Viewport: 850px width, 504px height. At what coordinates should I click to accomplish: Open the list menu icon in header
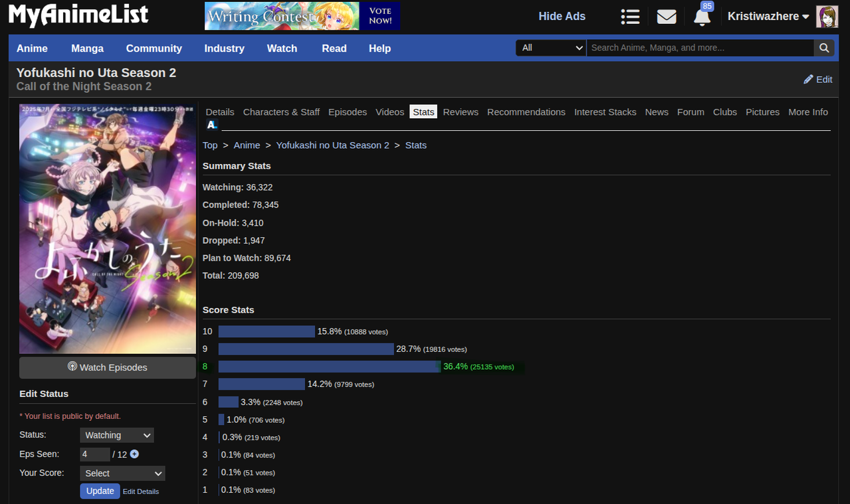coord(630,17)
